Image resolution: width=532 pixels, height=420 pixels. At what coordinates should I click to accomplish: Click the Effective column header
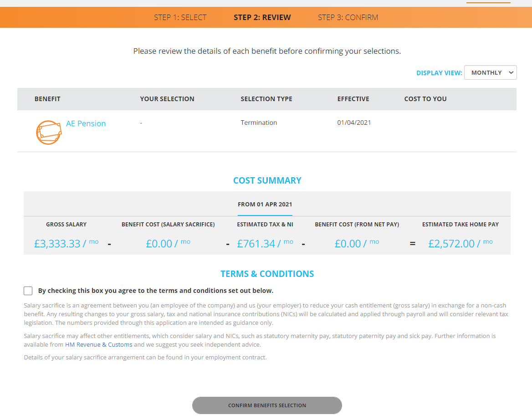pyautogui.click(x=353, y=99)
